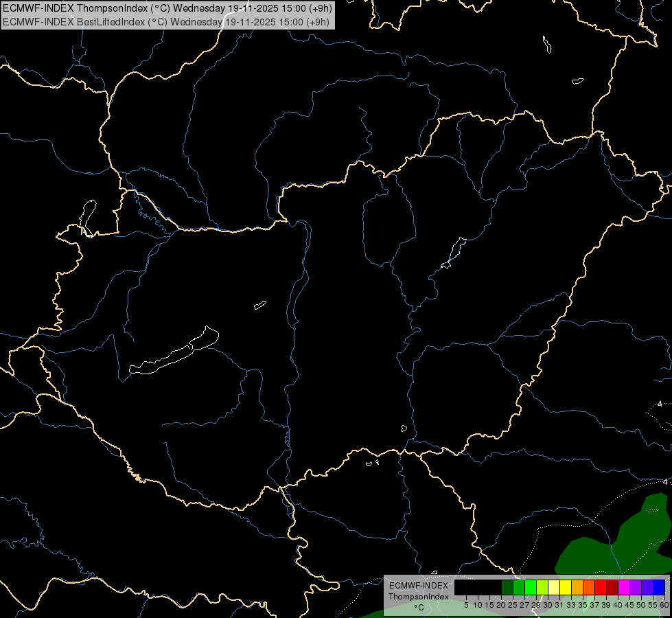Select the bright green 27–29 legend swatch
The image size is (672, 618).
[531, 587]
